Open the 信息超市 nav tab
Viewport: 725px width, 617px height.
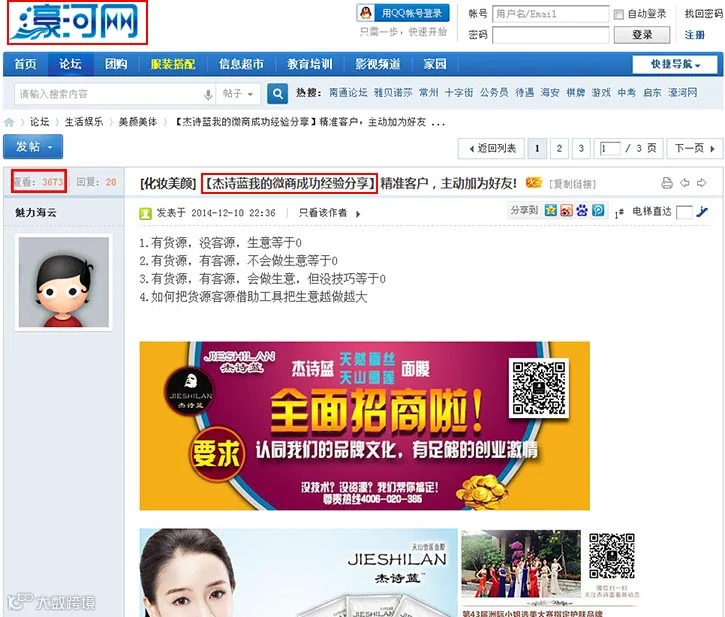point(241,64)
